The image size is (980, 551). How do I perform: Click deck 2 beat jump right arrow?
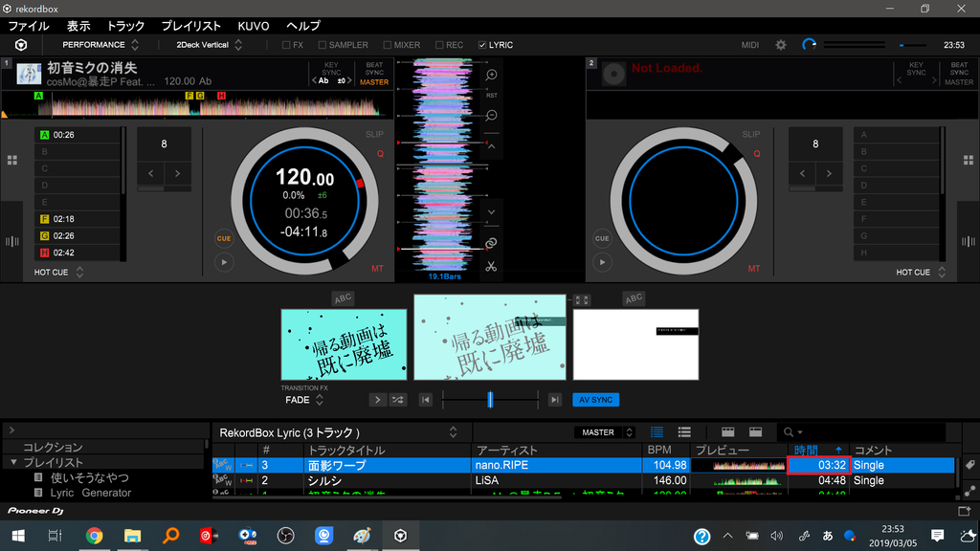[829, 174]
